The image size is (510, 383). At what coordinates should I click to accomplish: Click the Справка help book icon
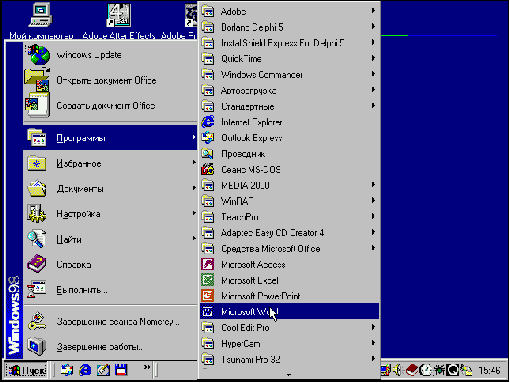tap(37, 264)
